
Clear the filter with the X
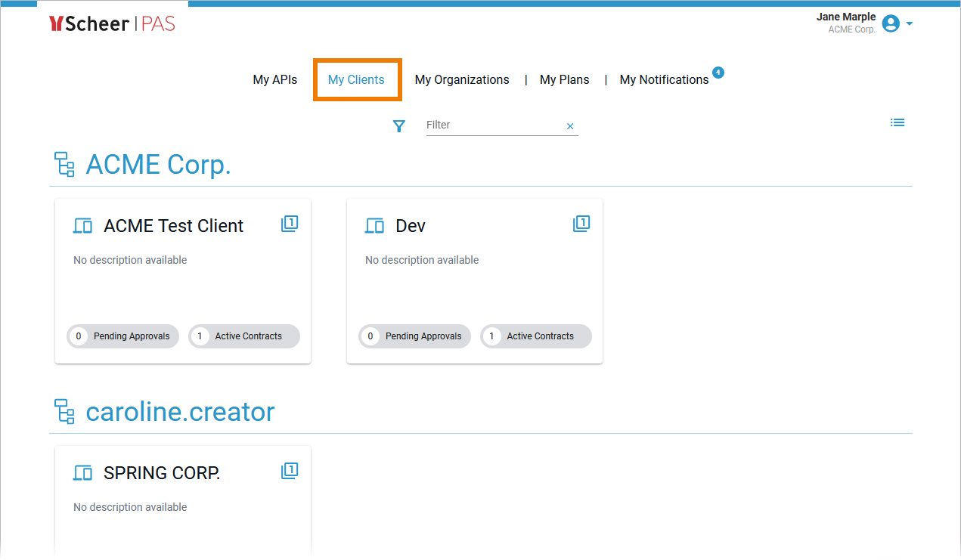(x=570, y=126)
